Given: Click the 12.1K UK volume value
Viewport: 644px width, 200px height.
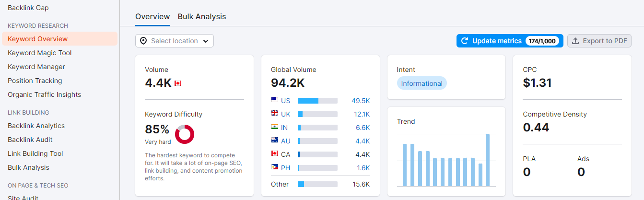Looking at the screenshot, I should (362, 114).
